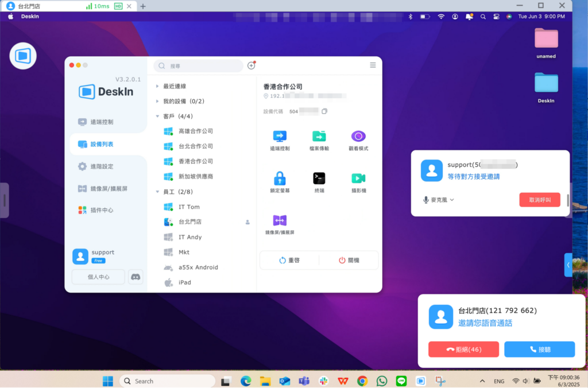The width and height of the screenshot is (588, 388).
Task: Open macOS Control Center icon
Action: (496, 17)
